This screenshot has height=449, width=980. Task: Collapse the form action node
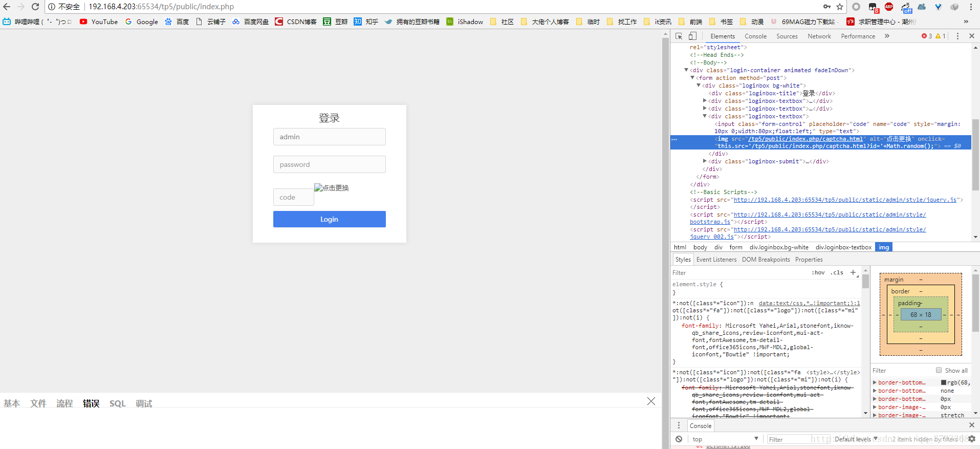pos(692,78)
